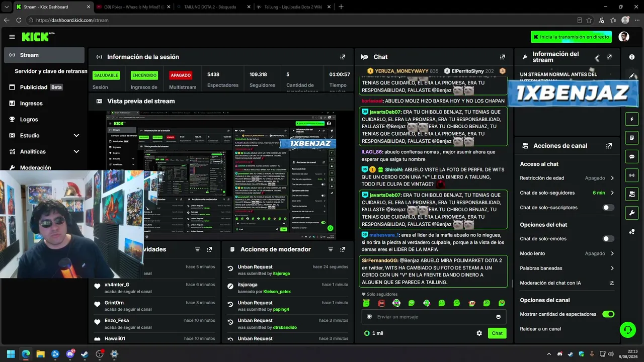Open Steam from the taskbar
644x362 pixels.
tap(85, 354)
